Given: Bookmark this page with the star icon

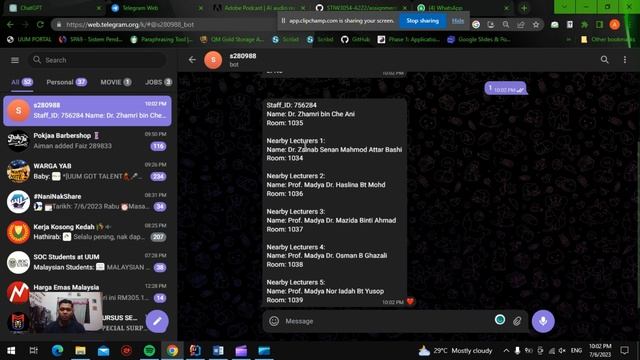Looking at the screenshot, I should (x=536, y=24).
